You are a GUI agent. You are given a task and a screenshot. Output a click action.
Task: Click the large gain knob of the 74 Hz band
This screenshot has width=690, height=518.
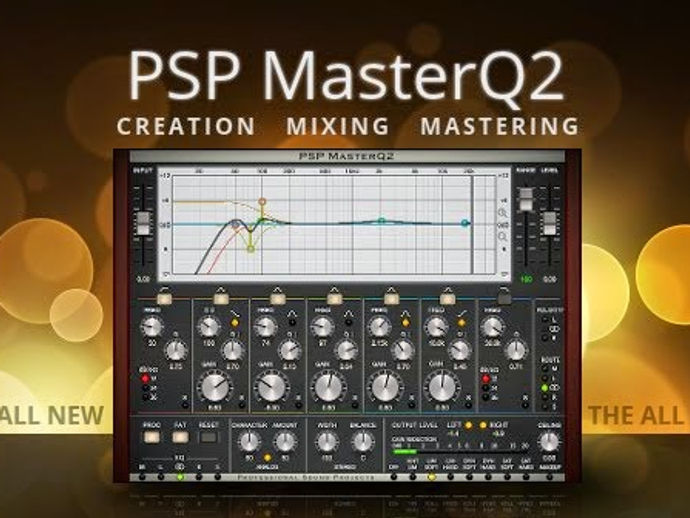point(271,387)
